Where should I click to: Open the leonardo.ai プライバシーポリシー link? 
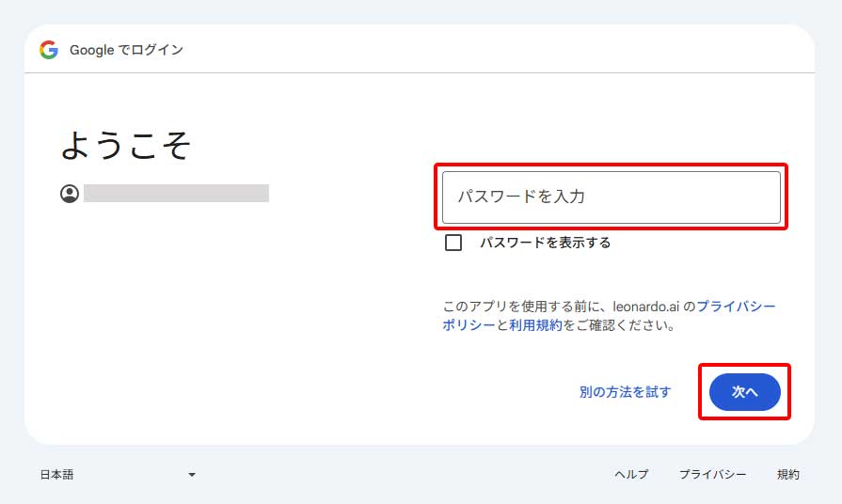point(736,307)
